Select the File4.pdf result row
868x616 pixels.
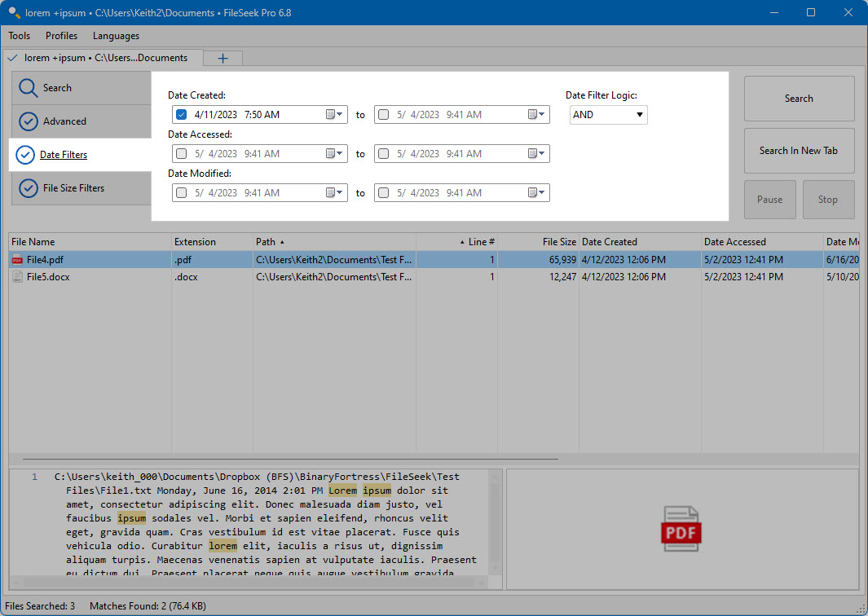pos(434,260)
